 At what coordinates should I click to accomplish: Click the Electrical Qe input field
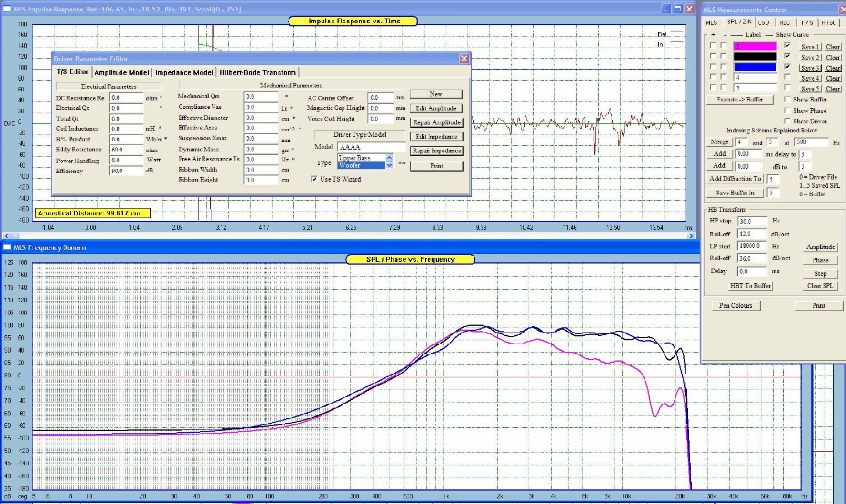[x=127, y=108]
